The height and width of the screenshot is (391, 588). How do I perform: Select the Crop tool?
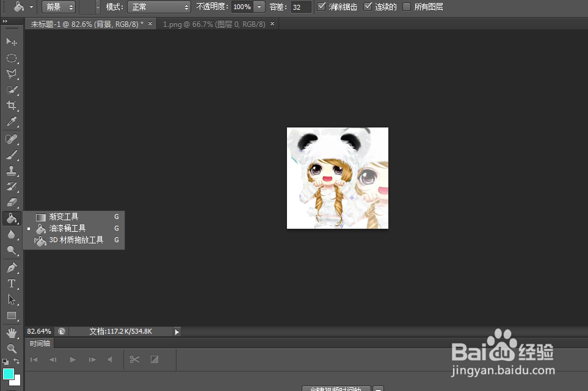[12, 106]
